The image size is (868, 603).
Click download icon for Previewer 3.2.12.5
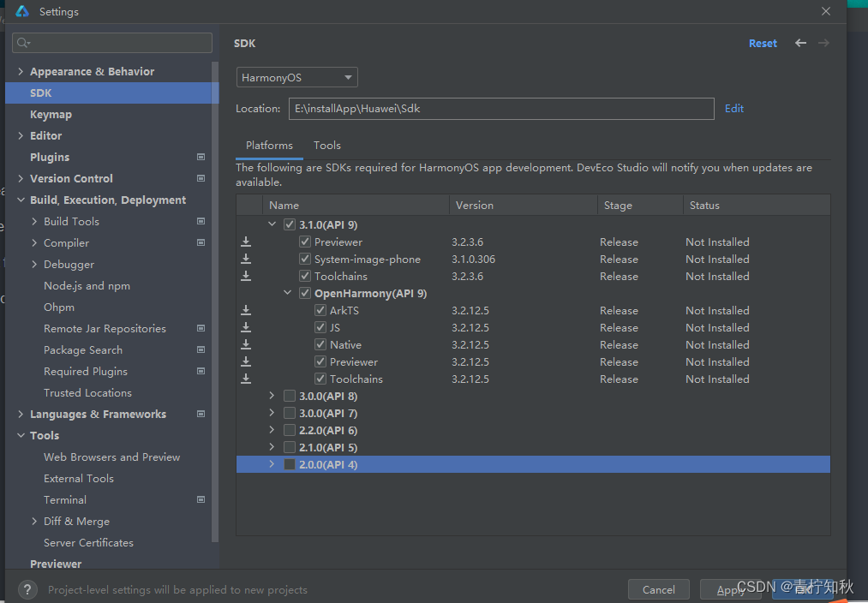(x=246, y=361)
